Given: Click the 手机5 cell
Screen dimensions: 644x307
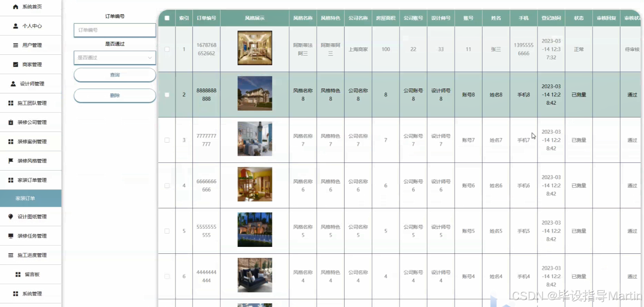Looking at the screenshot, I should tap(524, 231).
